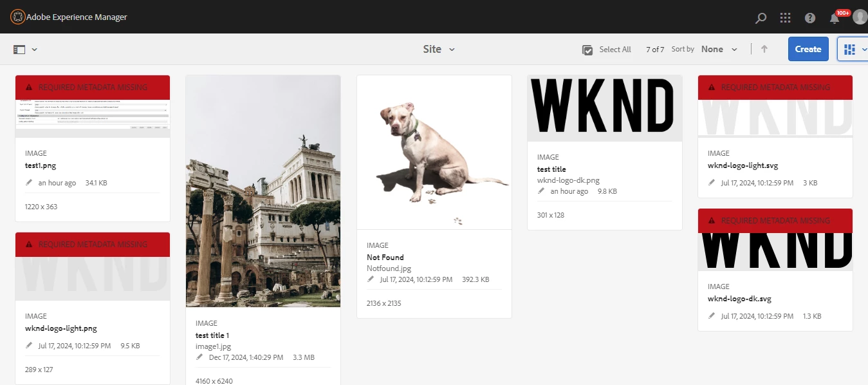
Task: Click warning icon on test1.png card
Action: pyautogui.click(x=29, y=87)
